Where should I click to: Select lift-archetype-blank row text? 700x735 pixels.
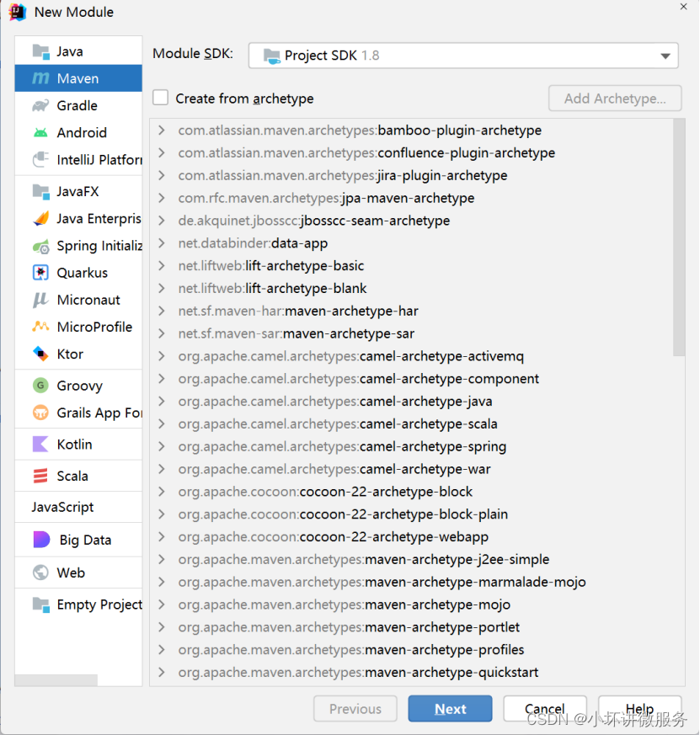272,288
